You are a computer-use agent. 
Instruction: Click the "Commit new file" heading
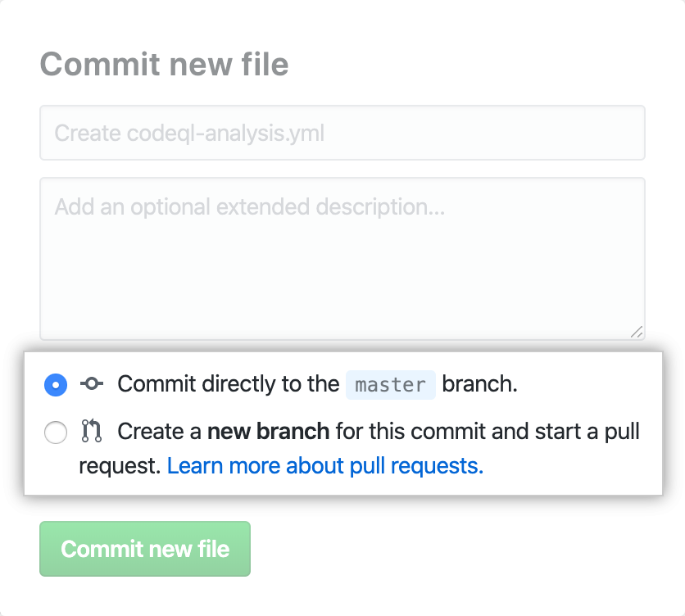click(164, 64)
